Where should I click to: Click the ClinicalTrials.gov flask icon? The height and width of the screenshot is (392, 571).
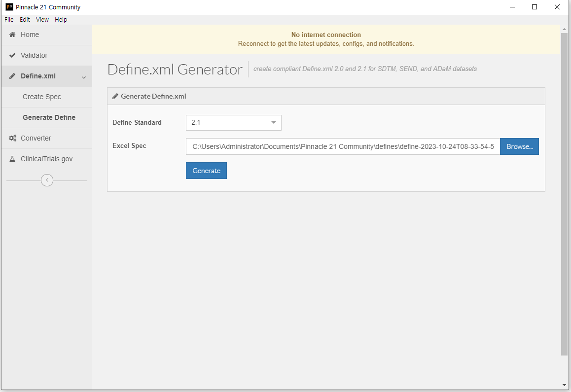point(12,159)
